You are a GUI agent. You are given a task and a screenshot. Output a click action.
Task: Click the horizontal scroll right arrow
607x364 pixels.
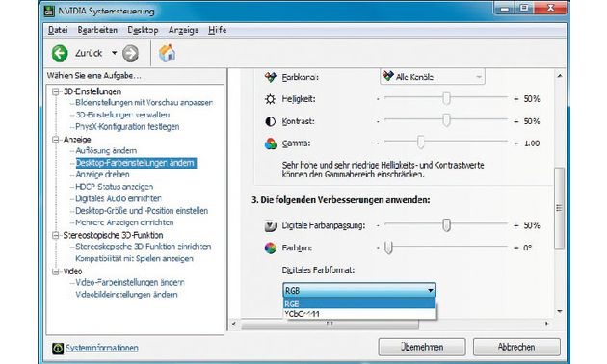coord(546,324)
